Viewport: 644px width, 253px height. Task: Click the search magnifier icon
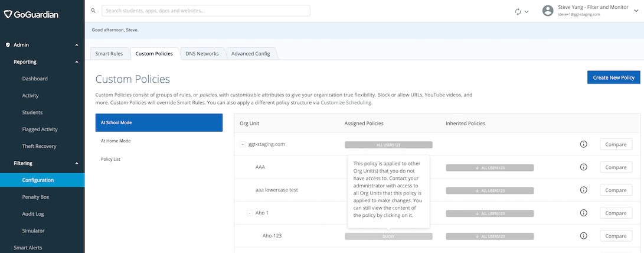point(93,11)
